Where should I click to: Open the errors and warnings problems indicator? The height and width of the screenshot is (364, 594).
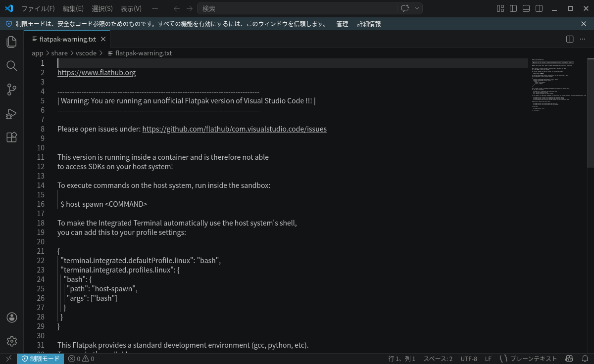81,359
